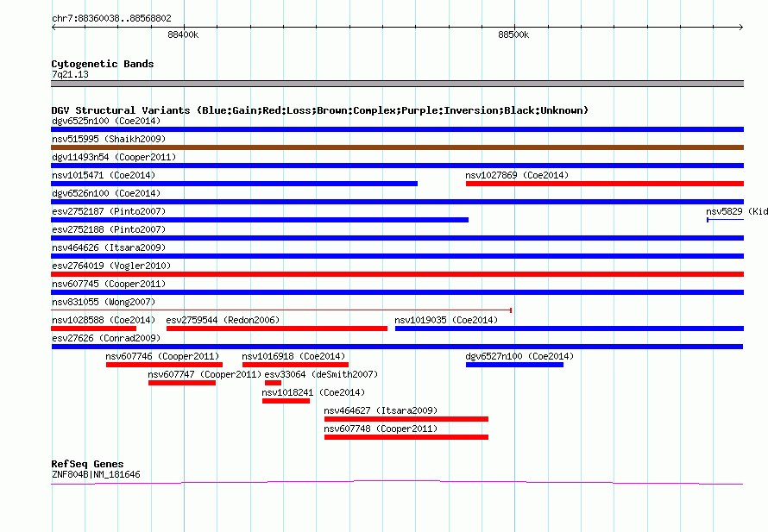
Task: Click the red nsv464627 (Itsara2009) bar
Action: (406, 419)
